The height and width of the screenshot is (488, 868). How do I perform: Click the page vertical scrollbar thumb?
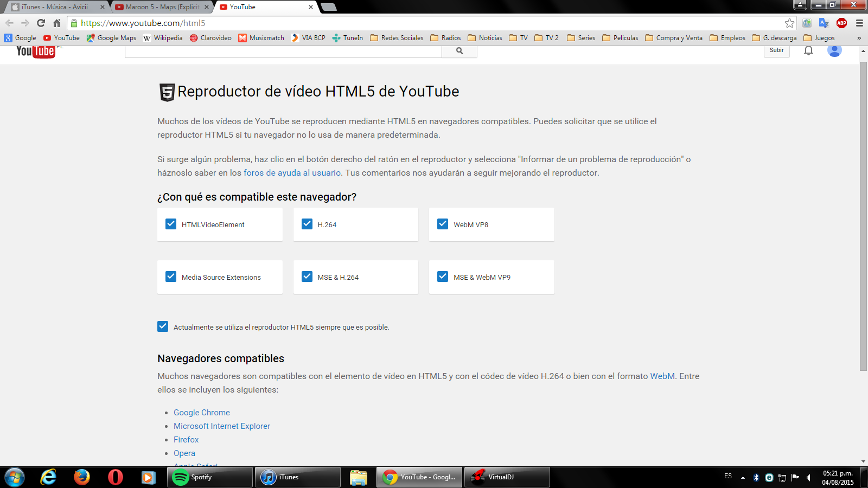863,217
